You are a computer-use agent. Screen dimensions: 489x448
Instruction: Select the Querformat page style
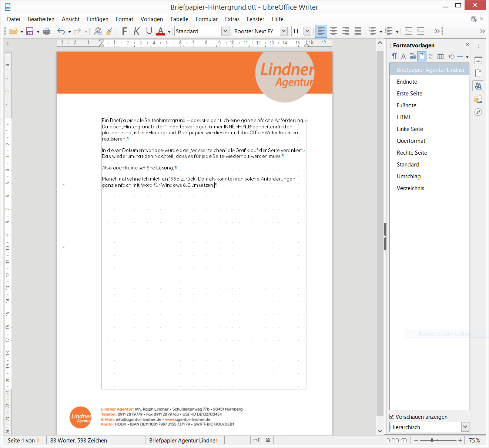pos(429,141)
